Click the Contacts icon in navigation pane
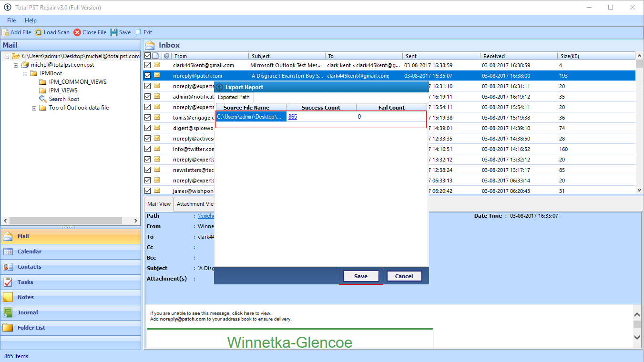This screenshot has height=362, width=644. 8,267
